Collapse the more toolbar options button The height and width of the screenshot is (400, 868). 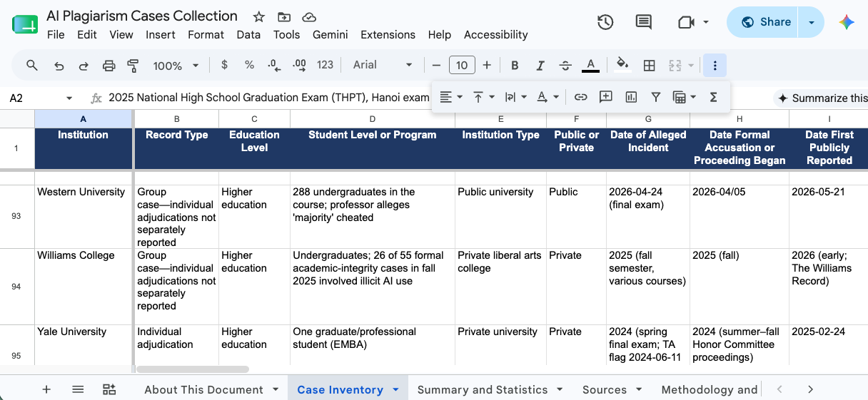[x=715, y=66]
